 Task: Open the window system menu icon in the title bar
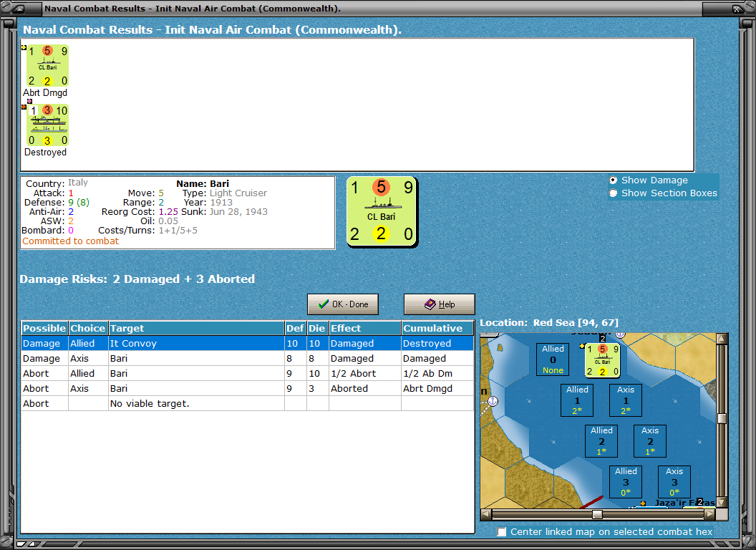tap(19, 8)
